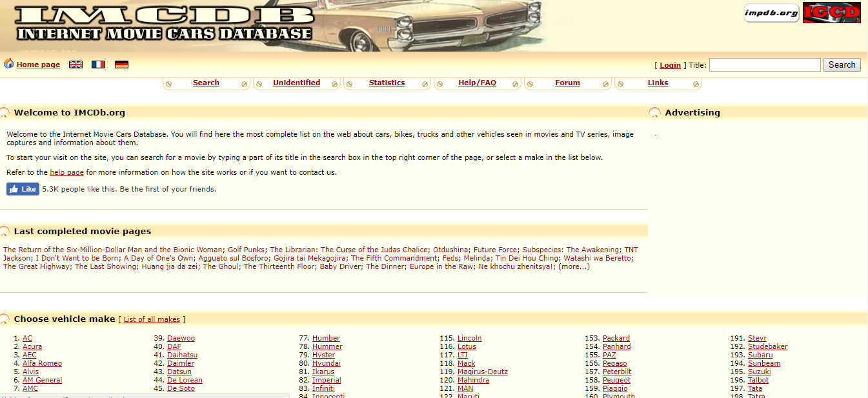Image resolution: width=868 pixels, height=398 pixels.
Task: Open the movie Future Force
Action: click(495, 250)
